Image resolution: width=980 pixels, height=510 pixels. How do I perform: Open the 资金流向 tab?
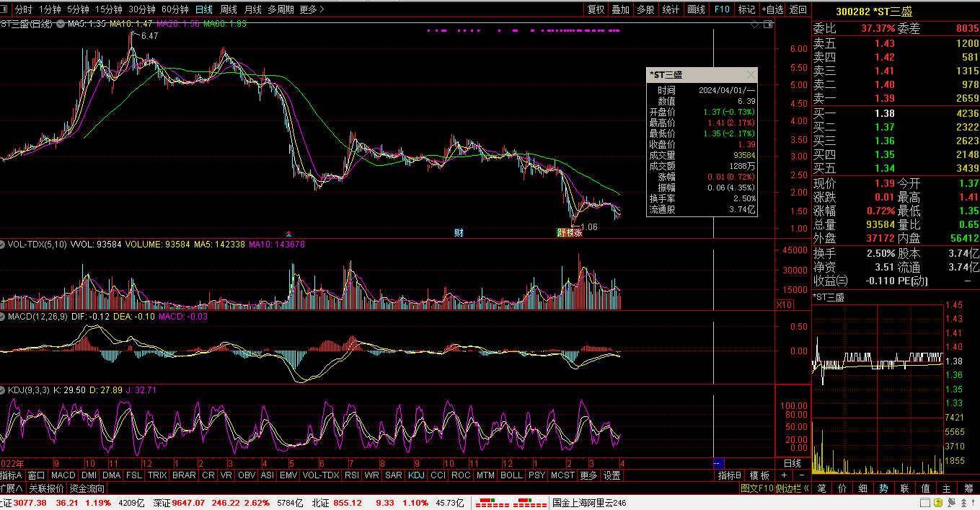click(x=87, y=488)
